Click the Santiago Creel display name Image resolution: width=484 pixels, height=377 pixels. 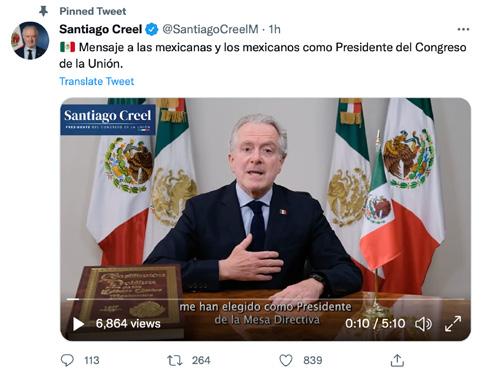click(101, 29)
